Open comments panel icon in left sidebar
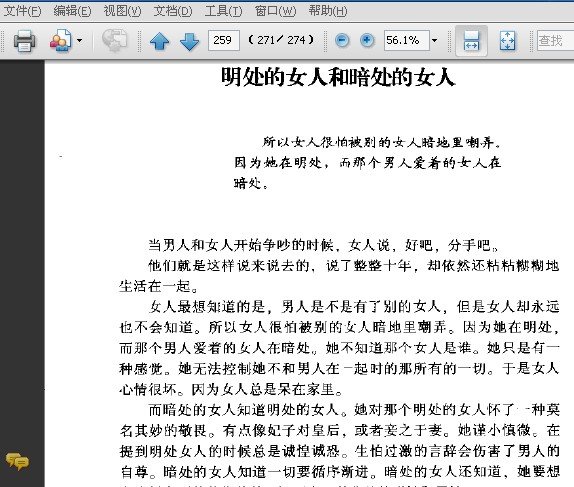This screenshot has height=487, width=574. pyautogui.click(x=17, y=461)
